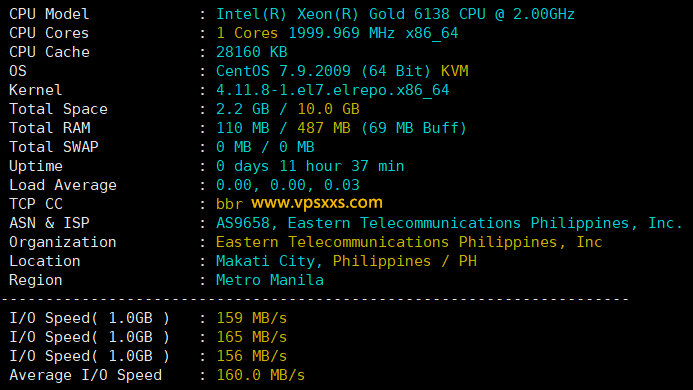Select I/O speed '159 MB/s'
The image size is (693, 390).
point(251,318)
